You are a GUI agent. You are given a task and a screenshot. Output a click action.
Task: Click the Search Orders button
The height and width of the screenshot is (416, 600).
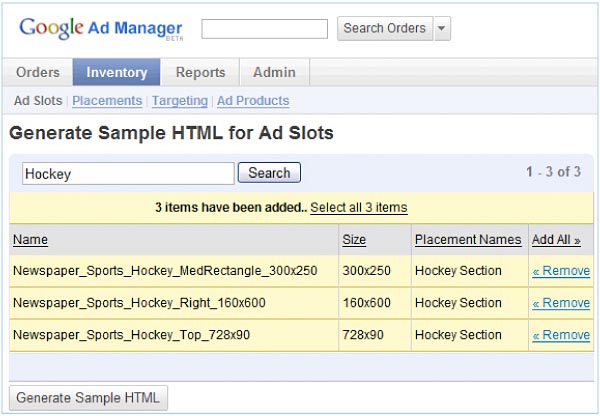coord(385,28)
